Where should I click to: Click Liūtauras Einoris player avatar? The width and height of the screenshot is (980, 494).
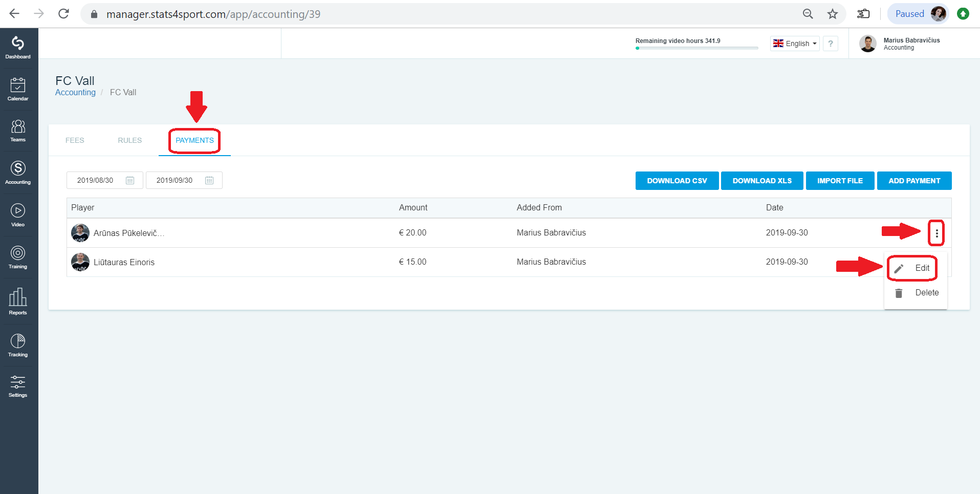[x=80, y=262]
